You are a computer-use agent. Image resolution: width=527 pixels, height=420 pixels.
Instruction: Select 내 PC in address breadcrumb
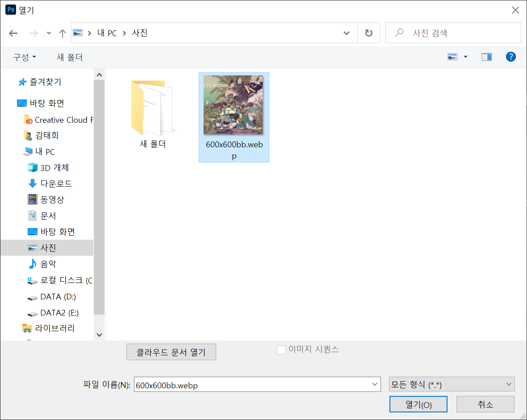point(107,33)
